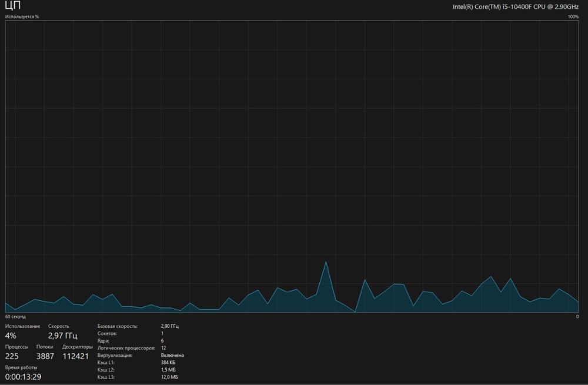
Task: Click the Логических процессоров label
Action: click(126, 348)
